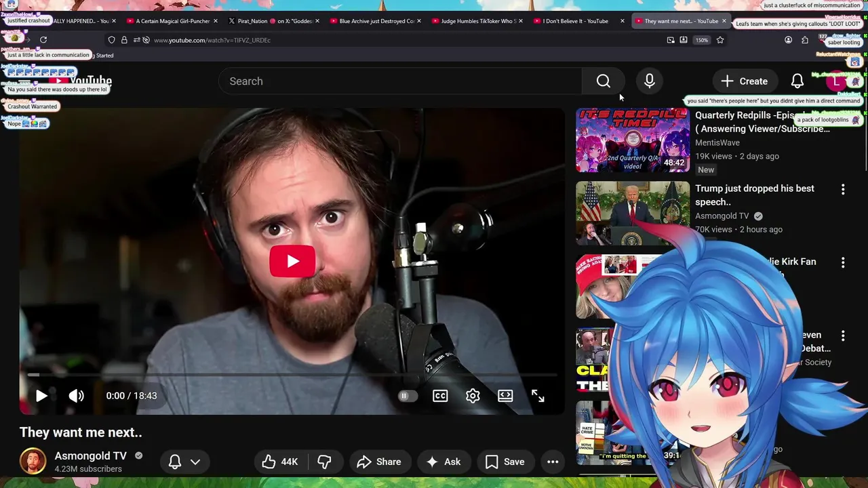Image resolution: width=868 pixels, height=488 pixels.
Task: Switch to Pirat_Nation on X tab
Action: point(275,21)
